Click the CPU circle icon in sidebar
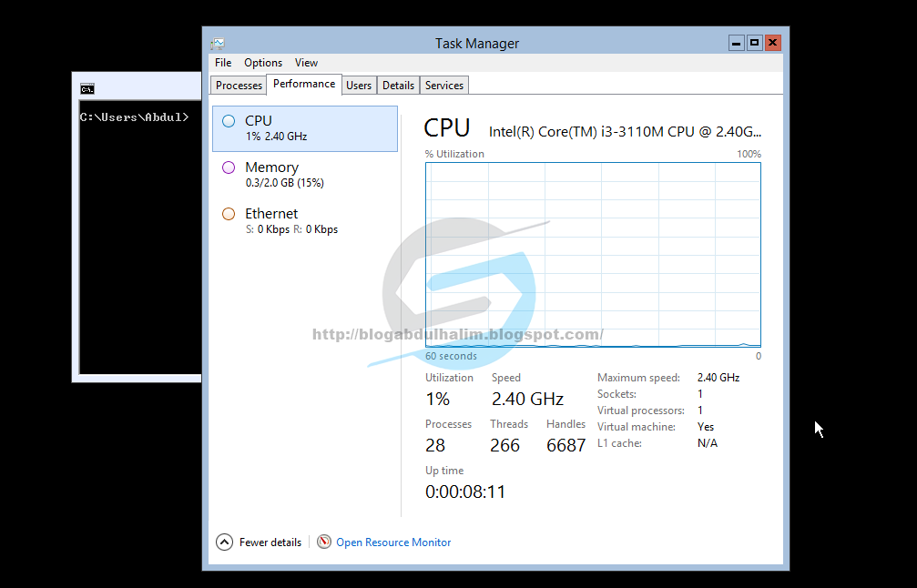 coord(229,121)
